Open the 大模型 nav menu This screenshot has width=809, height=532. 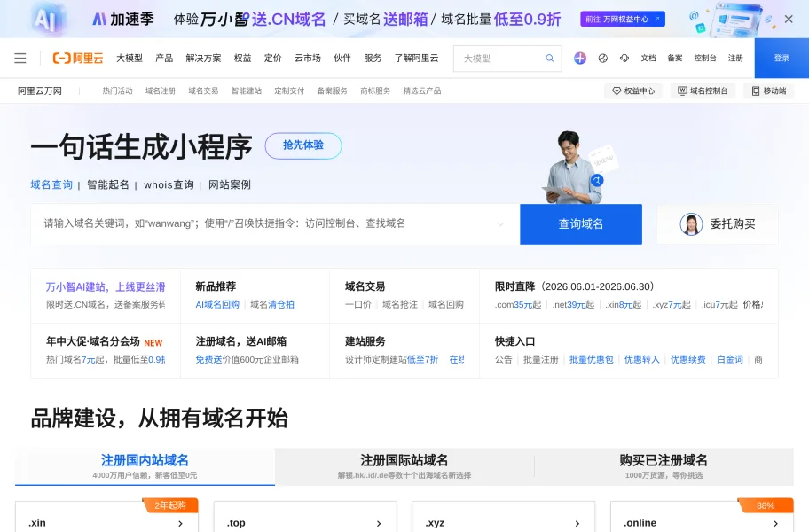(130, 59)
